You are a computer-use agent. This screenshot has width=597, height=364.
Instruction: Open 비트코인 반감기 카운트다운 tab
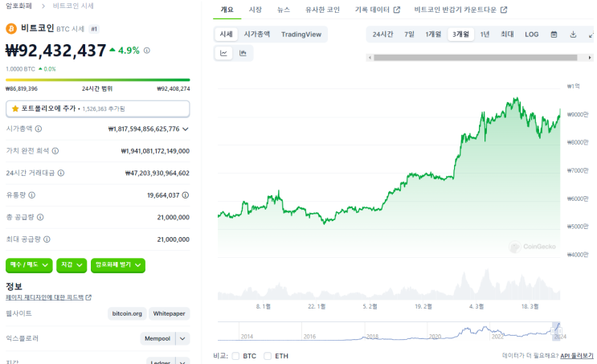[460, 10]
